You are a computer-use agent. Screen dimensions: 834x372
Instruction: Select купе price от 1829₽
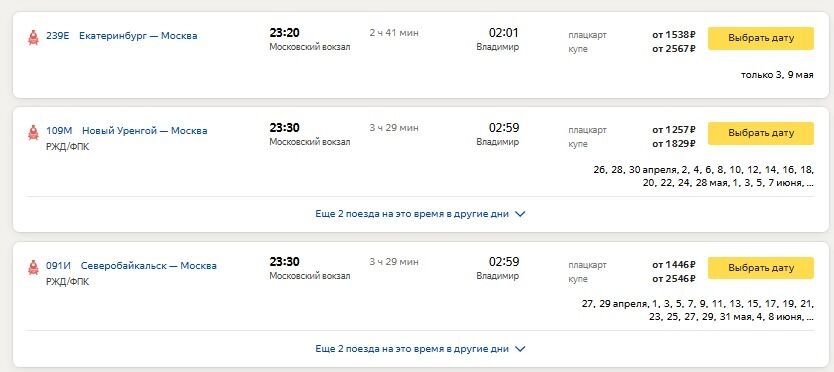[674, 144]
